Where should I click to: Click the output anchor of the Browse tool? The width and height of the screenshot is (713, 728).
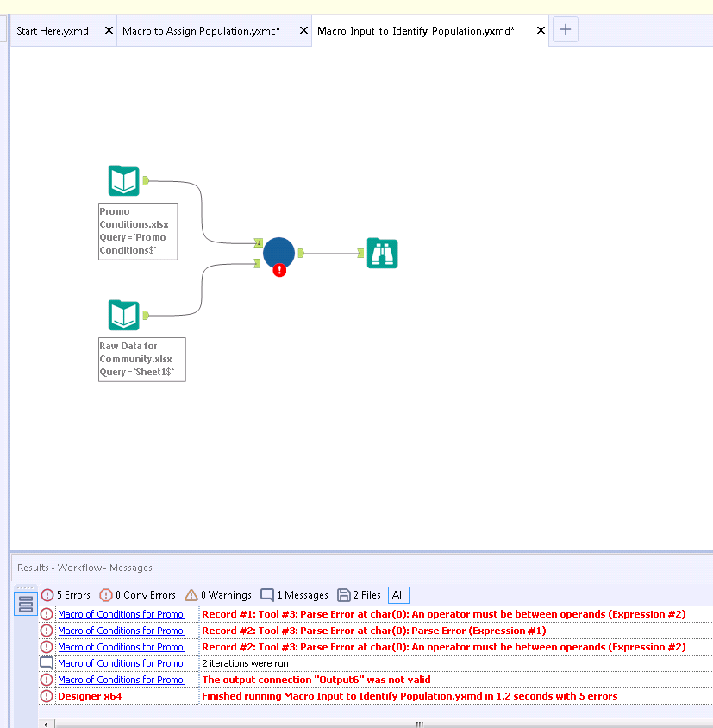tap(360, 253)
